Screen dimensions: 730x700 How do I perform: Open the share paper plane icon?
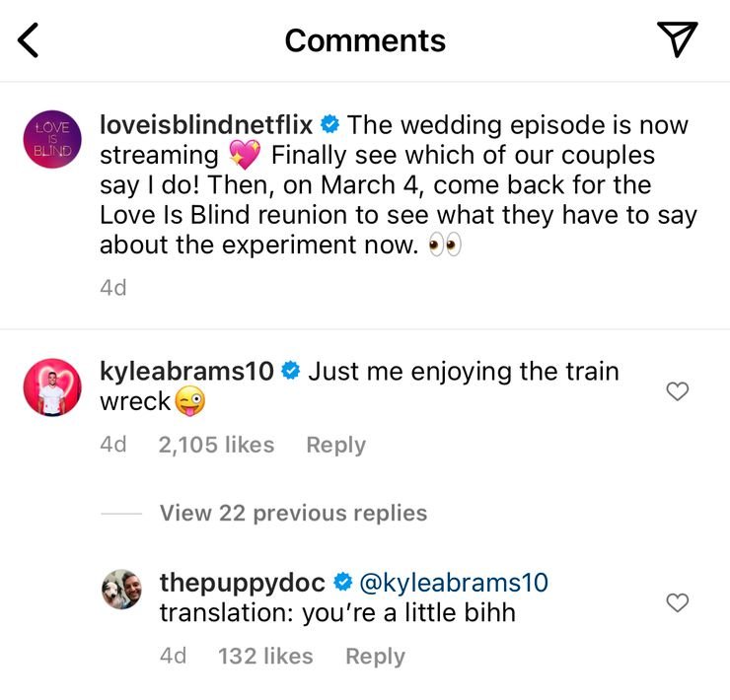pos(677,39)
